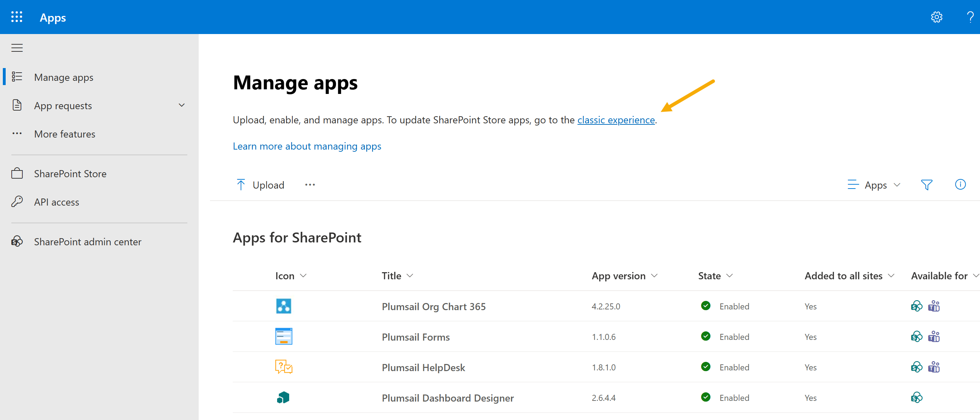Open the settings gear

click(x=937, y=17)
